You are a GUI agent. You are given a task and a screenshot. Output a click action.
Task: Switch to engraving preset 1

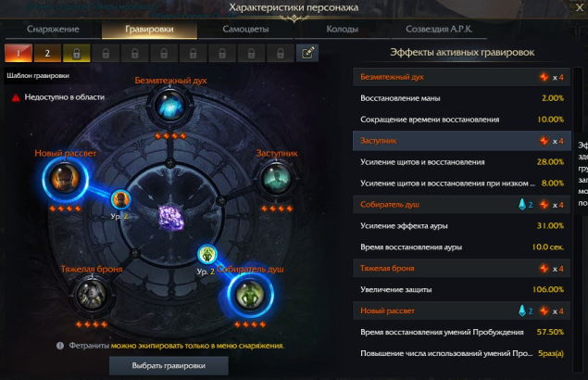point(19,53)
